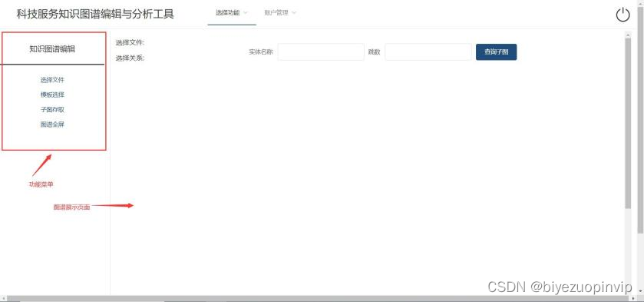Image resolution: width=644 pixels, height=302 pixels.
Task: Open 子图存取 in the sidebar menu
Action: point(52,110)
